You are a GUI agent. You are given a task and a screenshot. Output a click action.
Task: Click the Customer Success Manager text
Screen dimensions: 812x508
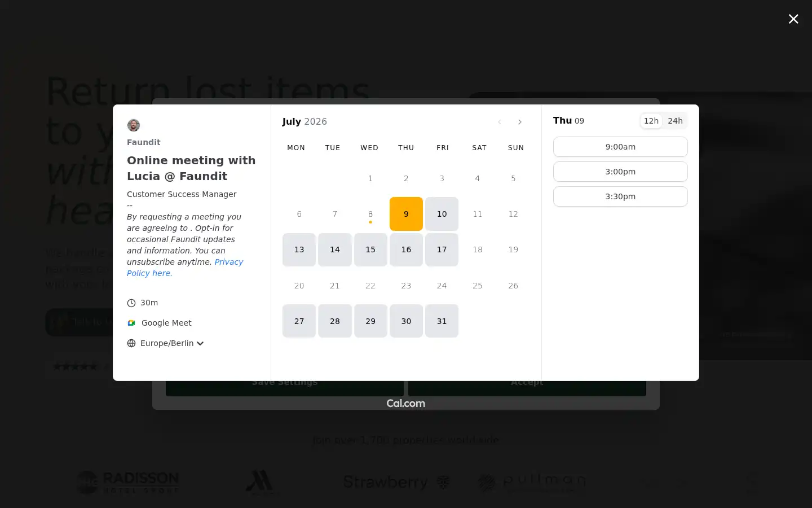tap(182, 194)
